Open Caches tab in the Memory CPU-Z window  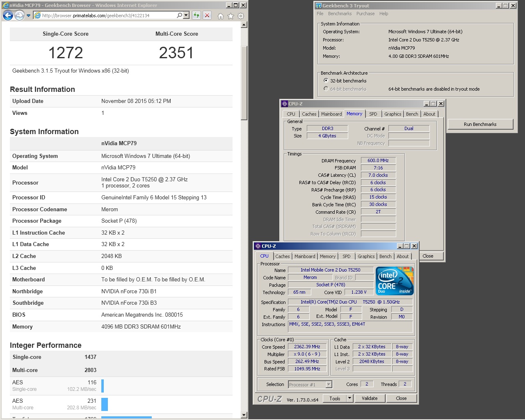309,114
